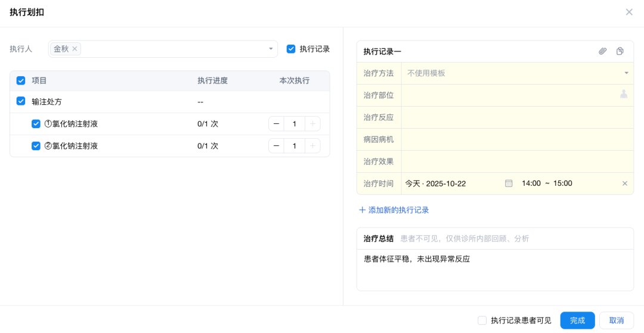Remove 金秋 tag from 执行人 field
The image size is (644, 333).
(75, 49)
